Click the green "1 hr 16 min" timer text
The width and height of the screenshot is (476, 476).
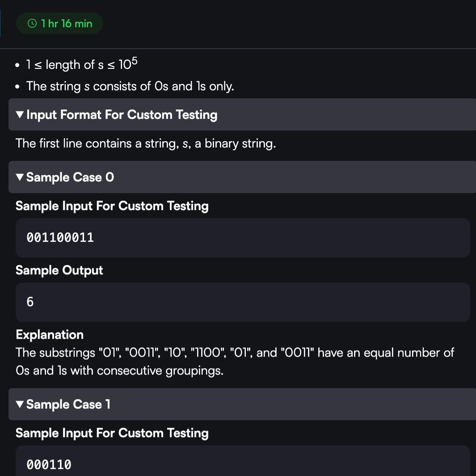tap(66, 24)
